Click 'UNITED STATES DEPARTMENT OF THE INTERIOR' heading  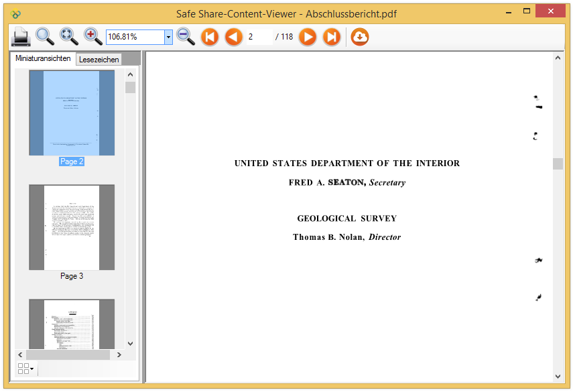click(x=347, y=164)
